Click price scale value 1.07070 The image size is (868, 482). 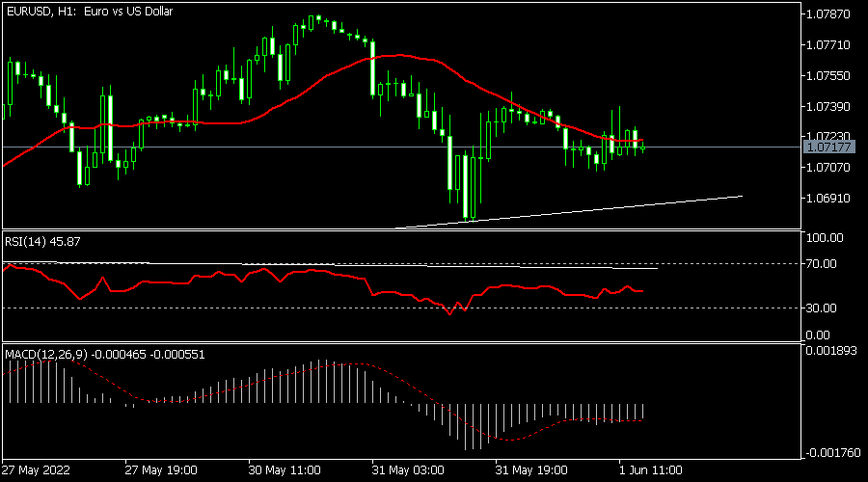(828, 167)
